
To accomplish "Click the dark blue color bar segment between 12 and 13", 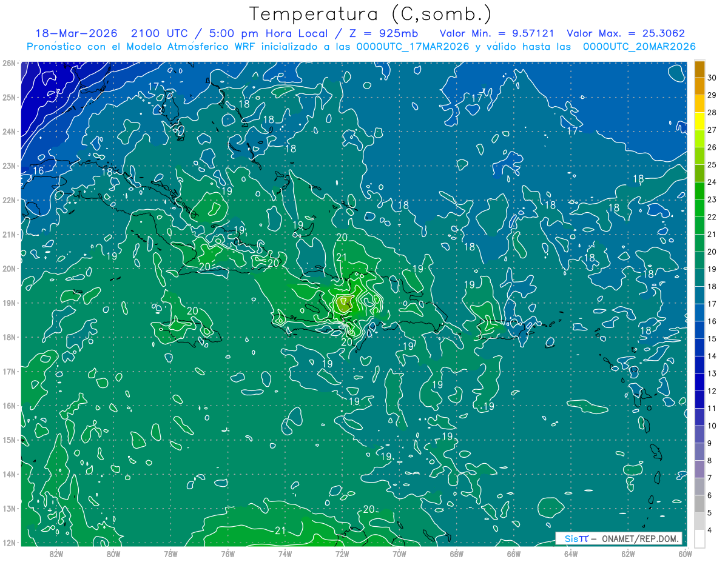I will pyautogui.click(x=699, y=382).
